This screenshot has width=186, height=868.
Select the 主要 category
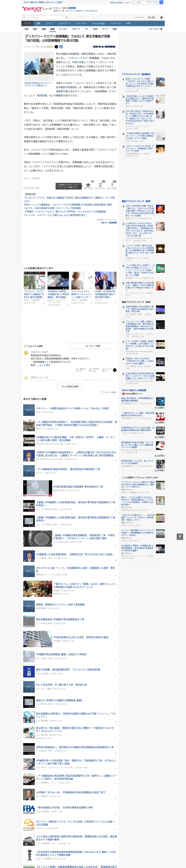[26, 29]
